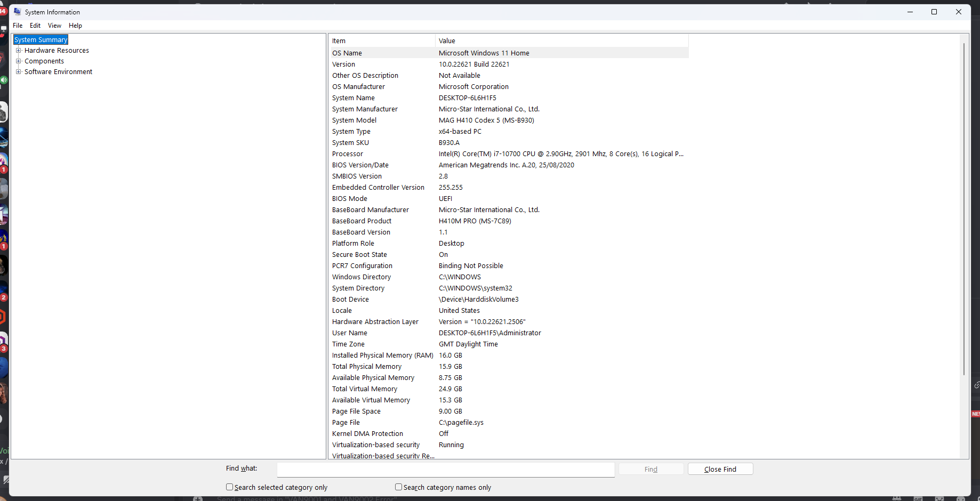
Task: Select the Installed Physical Memory (RAM) item
Action: (x=383, y=355)
